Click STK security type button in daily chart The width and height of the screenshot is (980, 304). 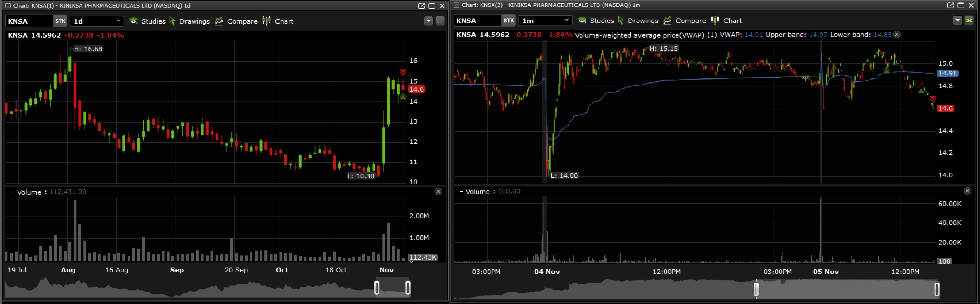(60, 21)
